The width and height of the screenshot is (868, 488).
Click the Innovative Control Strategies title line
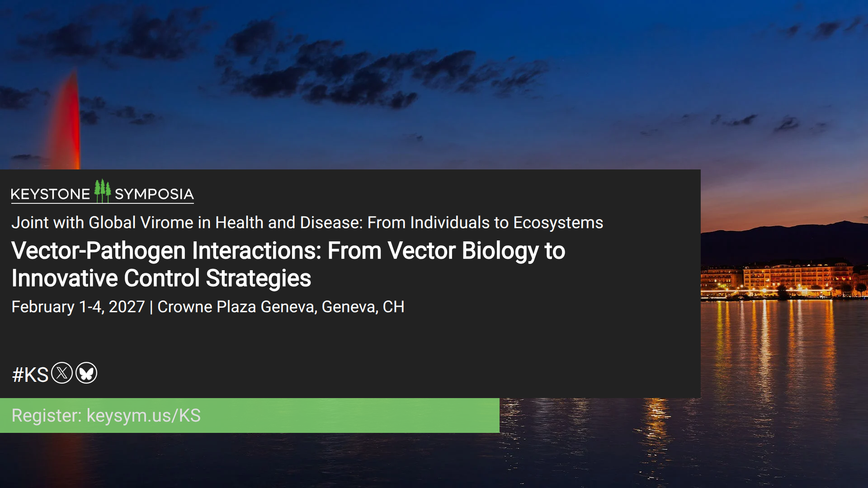point(161,278)
